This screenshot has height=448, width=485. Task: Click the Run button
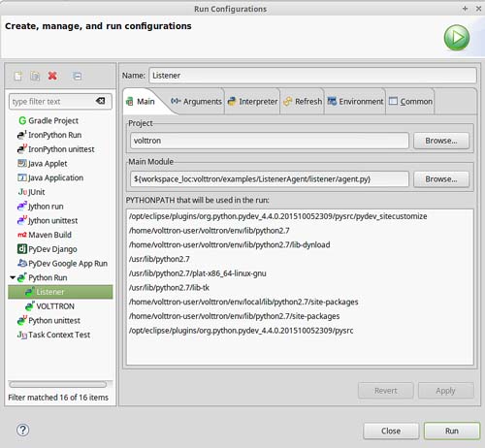452,431
